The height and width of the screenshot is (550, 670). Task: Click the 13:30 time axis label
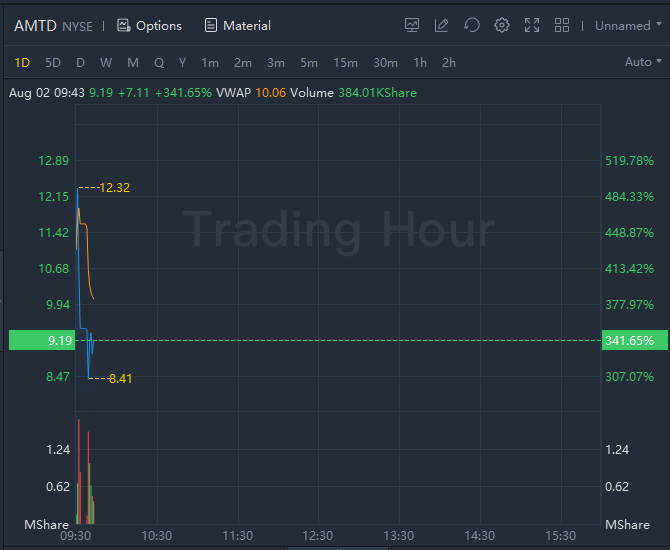pos(399,535)
